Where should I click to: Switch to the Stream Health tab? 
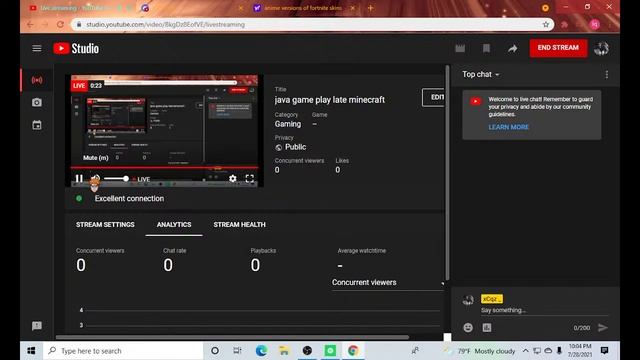coord(239,224)
